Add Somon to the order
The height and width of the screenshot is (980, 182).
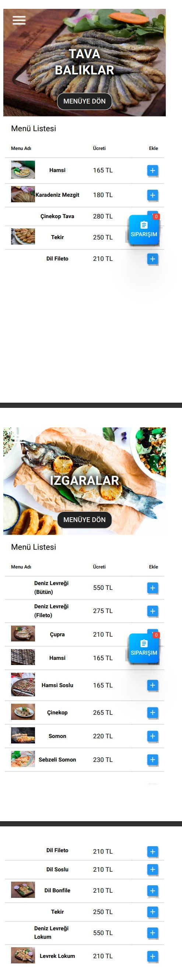click(x=152, y=736)
